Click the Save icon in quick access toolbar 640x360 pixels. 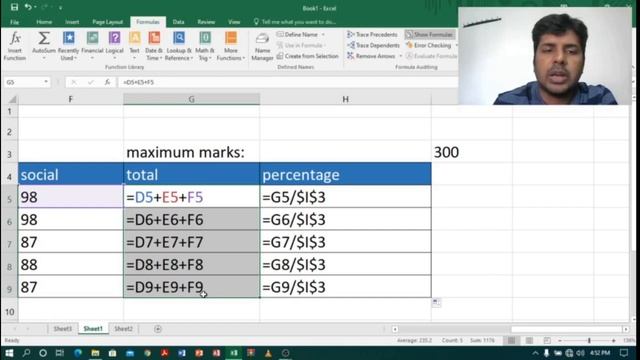coord(14,7)
